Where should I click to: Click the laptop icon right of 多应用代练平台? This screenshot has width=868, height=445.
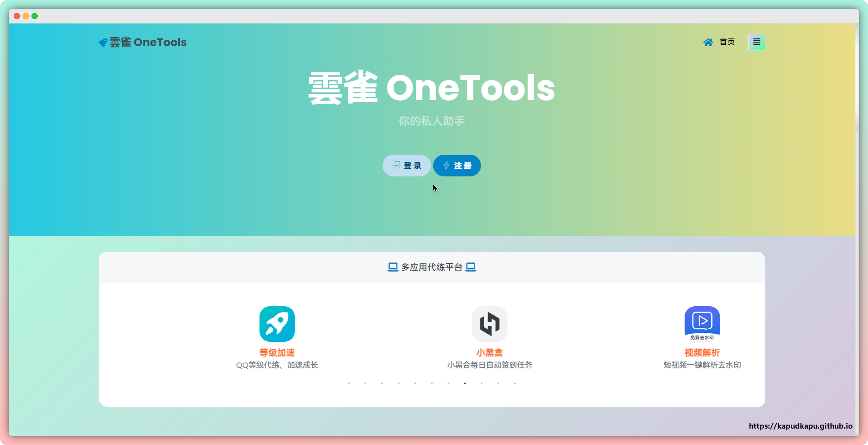click(x=471, y=267)
